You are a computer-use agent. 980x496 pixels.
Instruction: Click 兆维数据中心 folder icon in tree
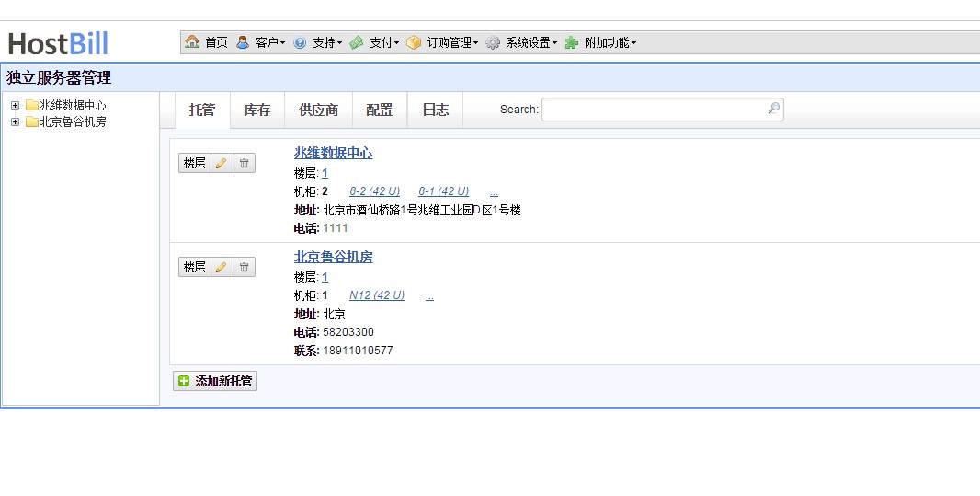pyautogui.click(x=32, y=105)
